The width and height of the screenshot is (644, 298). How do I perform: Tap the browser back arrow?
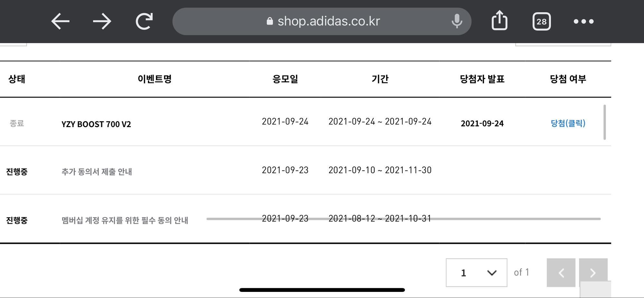point(60,21)
